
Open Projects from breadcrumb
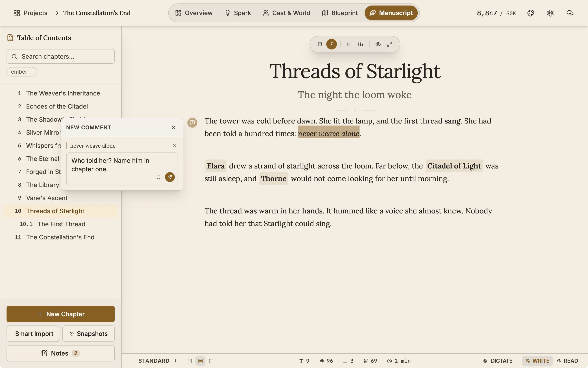pos(30,13)
